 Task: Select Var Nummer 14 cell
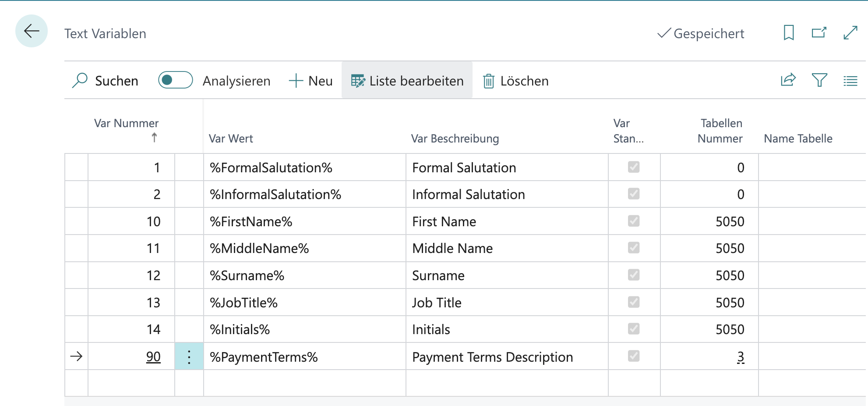pos(131,329)
